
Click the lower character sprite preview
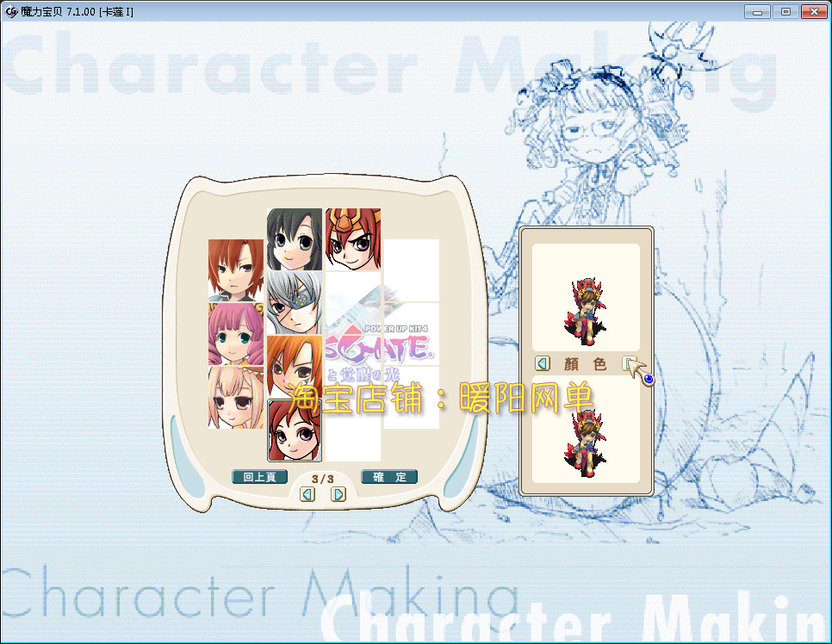pos(586,443)
